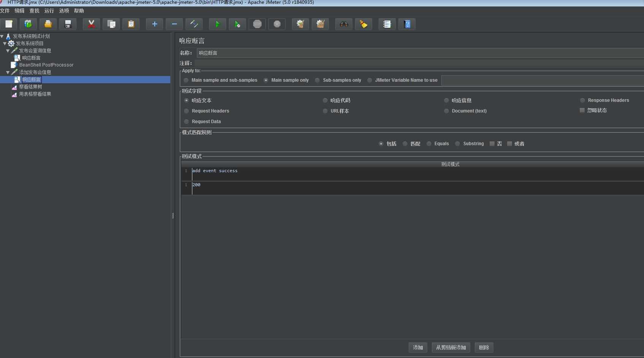Open the 选项 menu
The width and height of the screenshot is (644, 358).
tap(64, 11)
